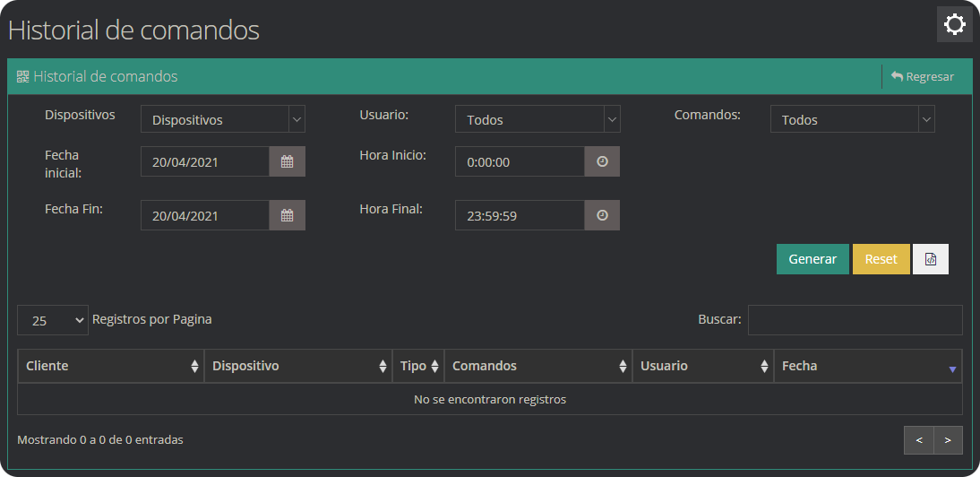This screenshot has width=980, height=477.
Task: Open the Comandos filter dropdown
Action: pos(852,119)
